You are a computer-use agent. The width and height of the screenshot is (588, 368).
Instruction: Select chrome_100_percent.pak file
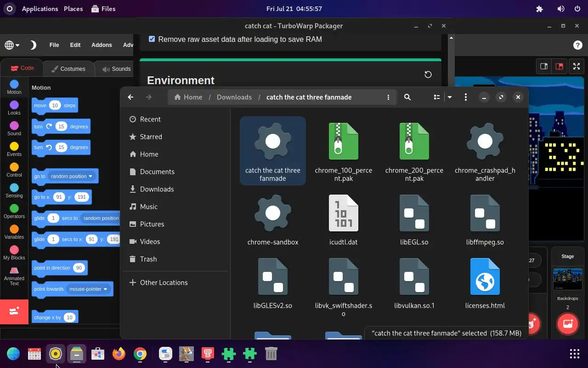pos(344,152)
